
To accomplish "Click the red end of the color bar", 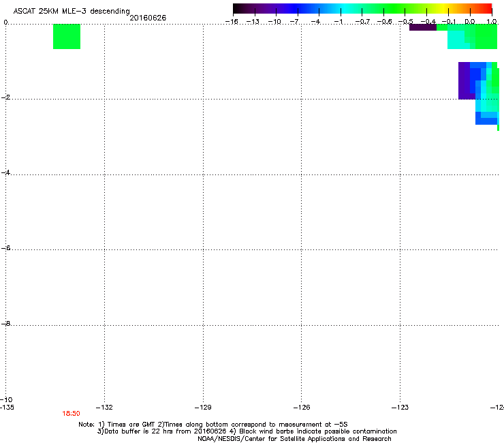I will [488, 9].
